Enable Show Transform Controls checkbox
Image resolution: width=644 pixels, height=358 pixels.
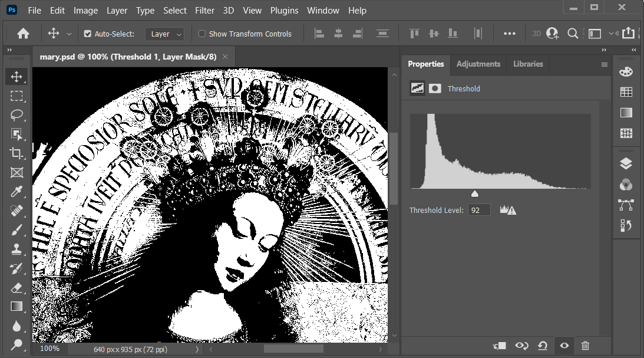[202, 34]
